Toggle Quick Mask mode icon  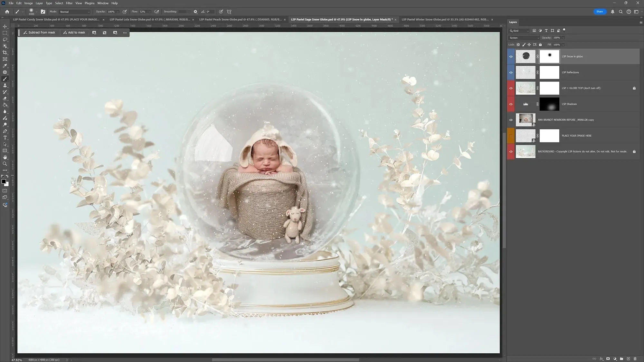[5, 191]
